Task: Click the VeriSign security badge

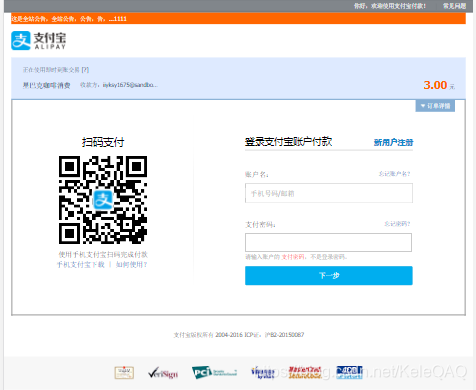Action: (163, 373)
